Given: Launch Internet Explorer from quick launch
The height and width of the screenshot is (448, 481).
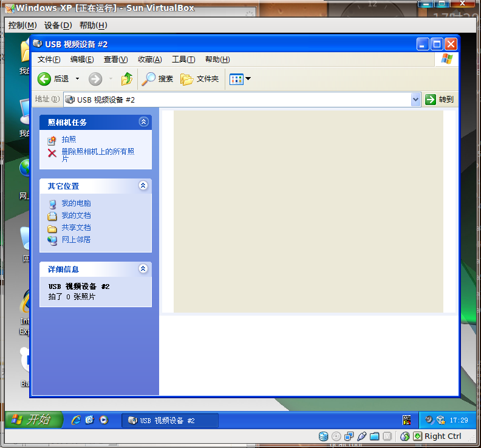Looking at the screenshot, I should pos(76,420).
